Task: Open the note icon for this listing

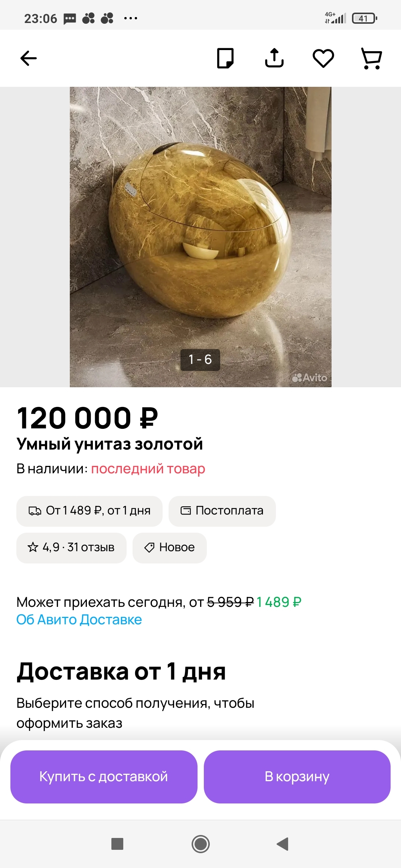Action: point(225,58)
